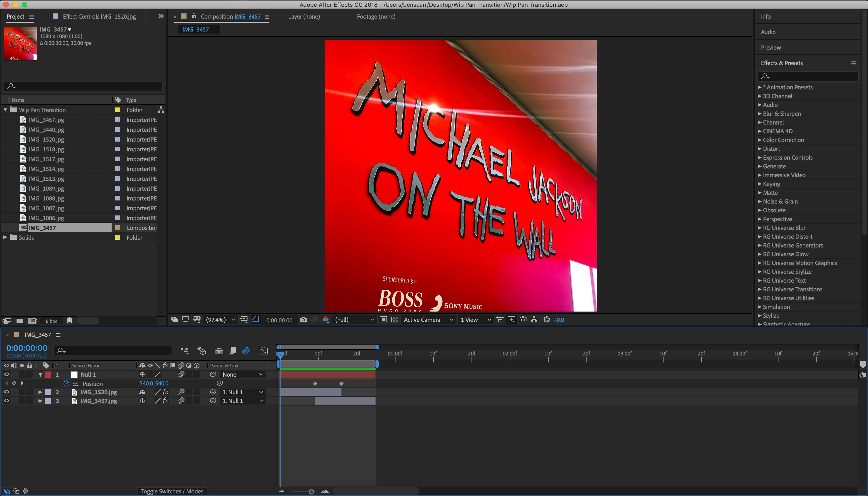868x496 pixels.
Task: Toggle transparency grid in viewer
Action: [x=394, y=320]
